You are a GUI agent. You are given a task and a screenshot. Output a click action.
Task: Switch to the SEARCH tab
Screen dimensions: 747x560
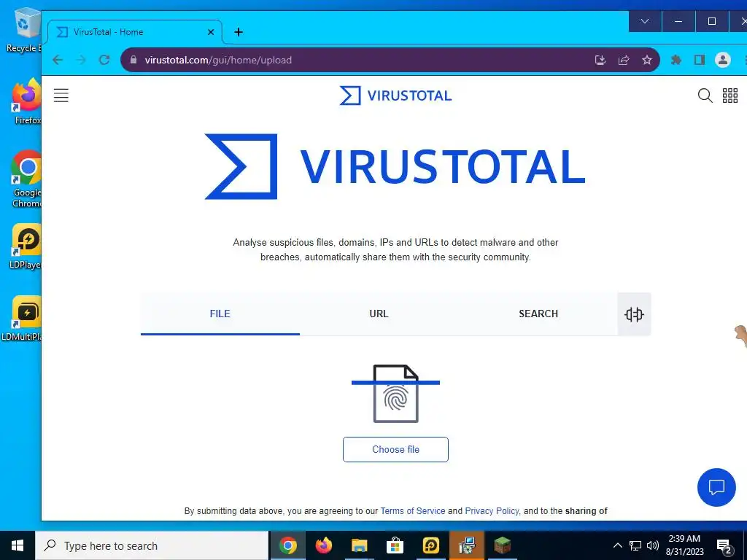tap(538, 314)
